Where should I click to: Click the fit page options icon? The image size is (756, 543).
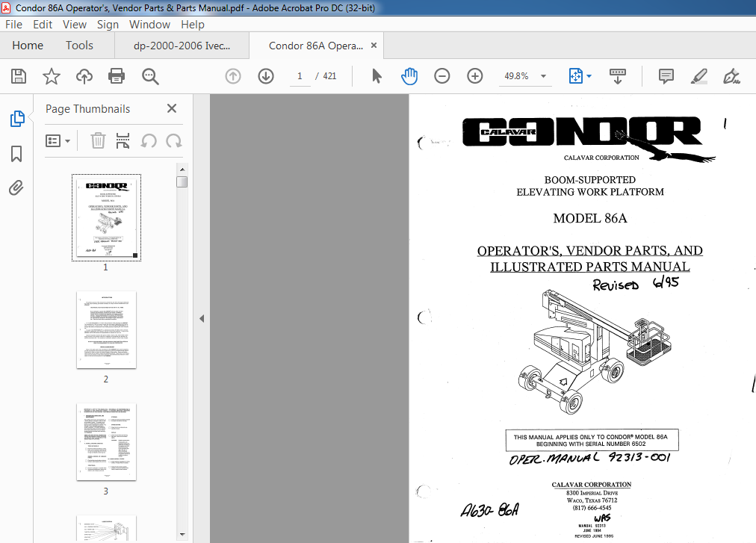click(x=576, y=76)
